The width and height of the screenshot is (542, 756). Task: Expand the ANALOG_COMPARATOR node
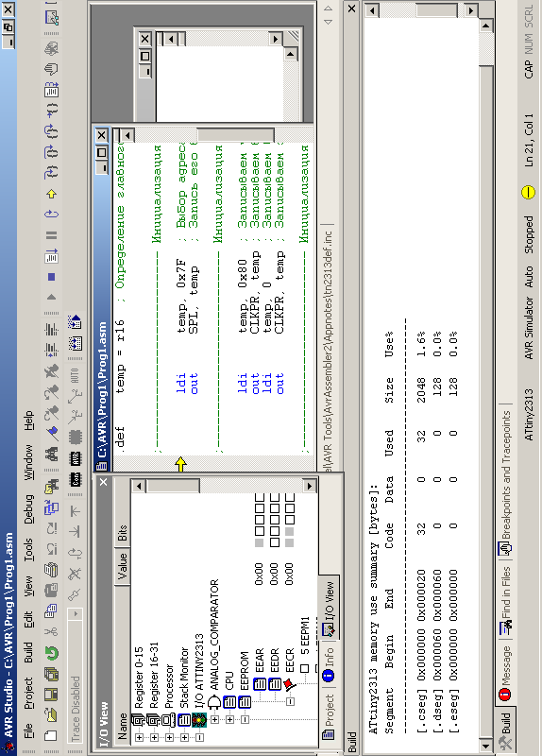[214, 719]
